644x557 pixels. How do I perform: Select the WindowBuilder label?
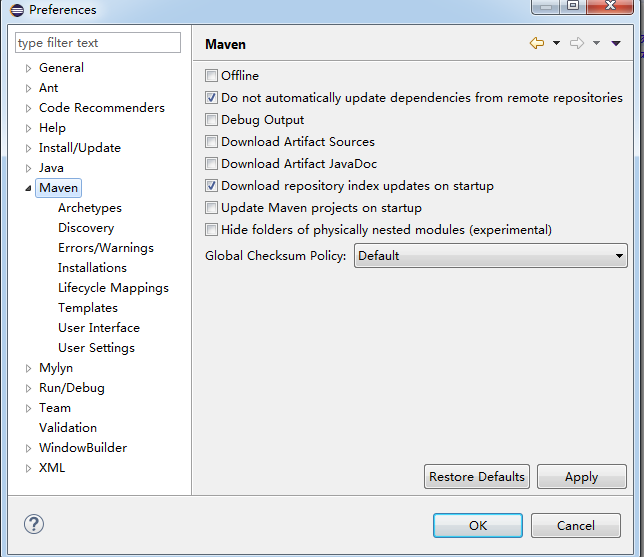83,448
